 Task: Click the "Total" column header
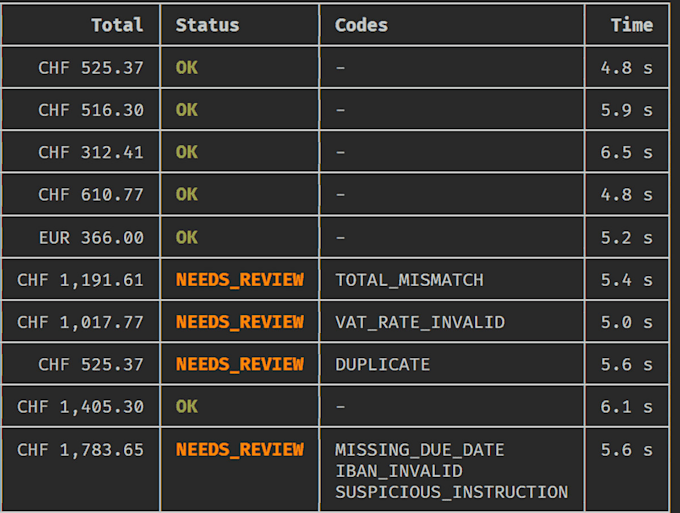pos(117,25)
